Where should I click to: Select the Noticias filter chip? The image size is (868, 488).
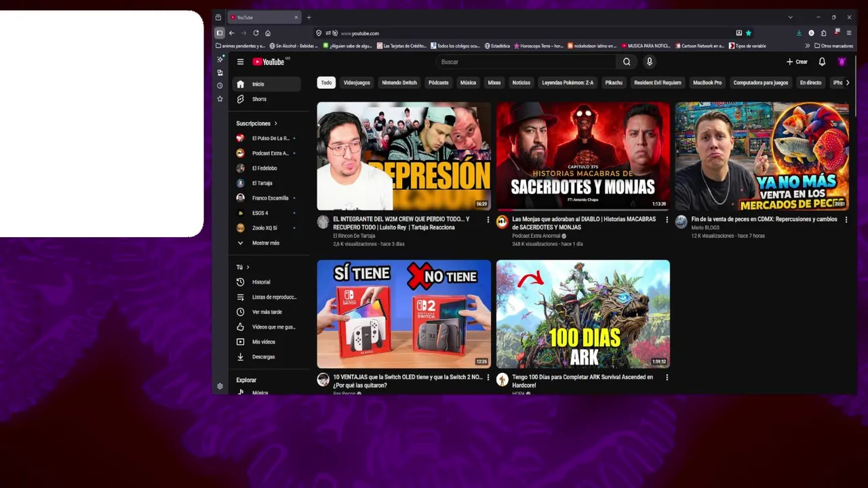521,83
